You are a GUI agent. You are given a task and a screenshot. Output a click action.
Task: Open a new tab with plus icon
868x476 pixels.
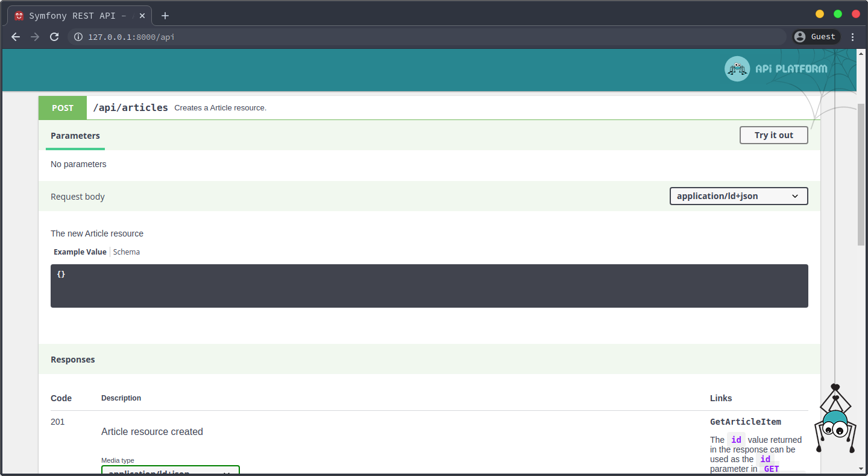click(x=165, y=16)
